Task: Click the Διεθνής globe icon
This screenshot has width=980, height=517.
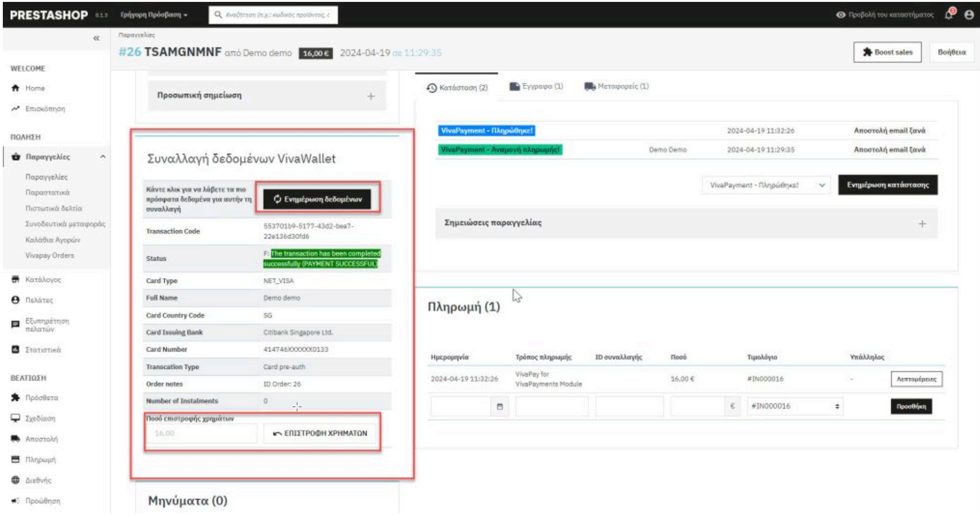Action: click(16, 480)
